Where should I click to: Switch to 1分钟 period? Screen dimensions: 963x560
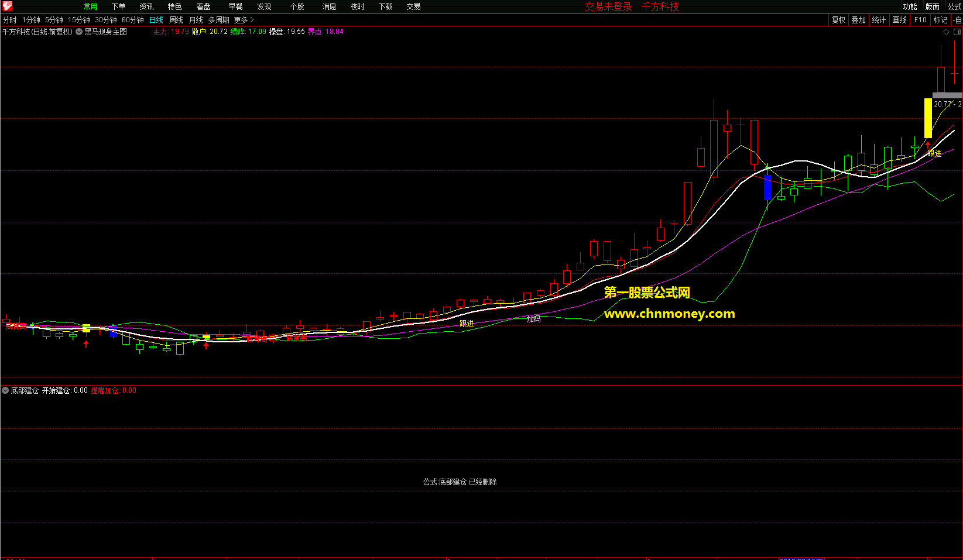[x=31, y=20]
